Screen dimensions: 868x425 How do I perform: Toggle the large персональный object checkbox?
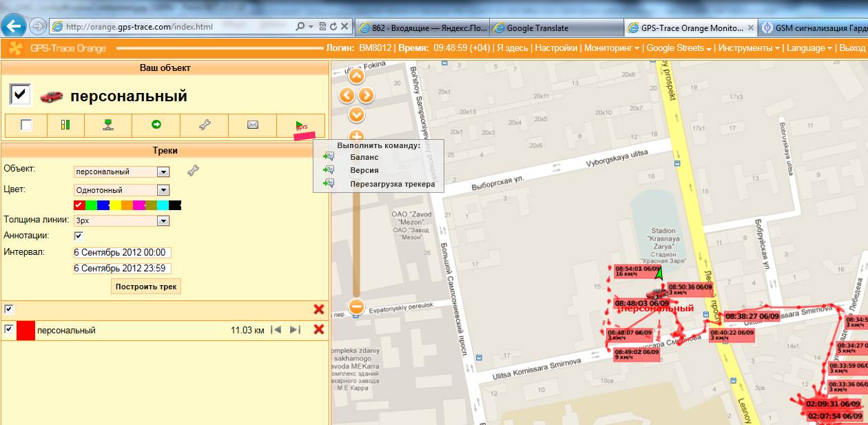21,95
